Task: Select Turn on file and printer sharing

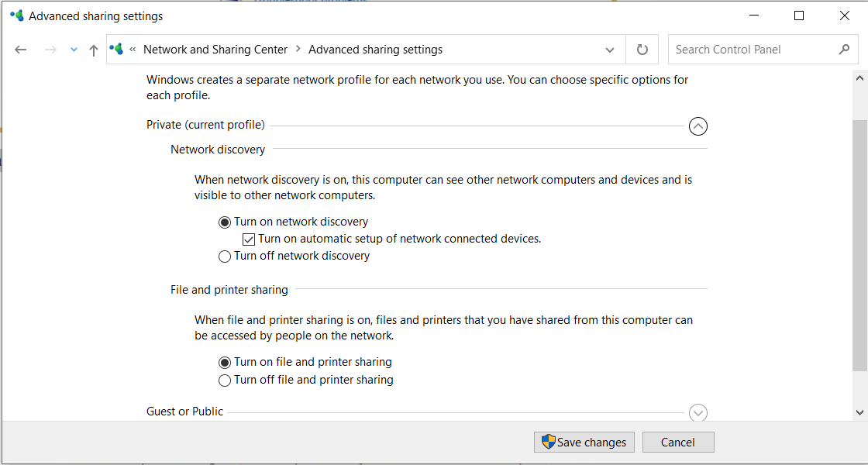Action: pos(305,363)
